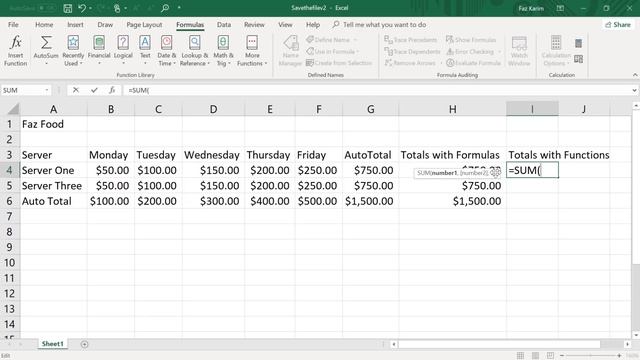Confirm the formula with the checkmark
Viewport: 640px width, 360px height.
coord(94,90)
